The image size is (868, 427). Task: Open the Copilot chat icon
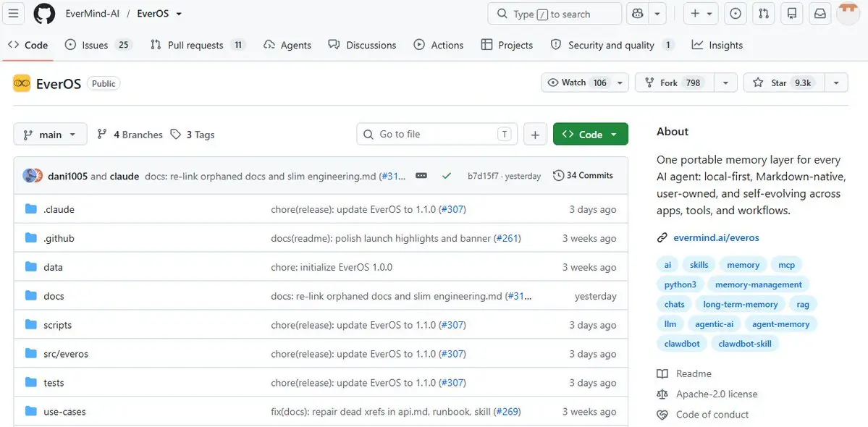638,14
